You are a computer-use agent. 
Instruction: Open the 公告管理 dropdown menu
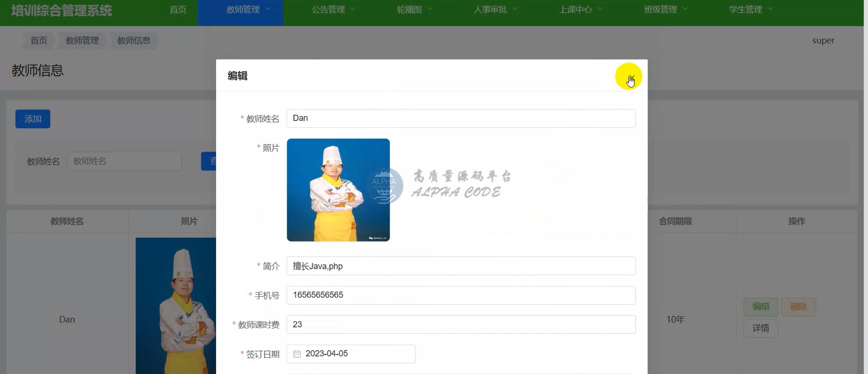tap(333, 9)
